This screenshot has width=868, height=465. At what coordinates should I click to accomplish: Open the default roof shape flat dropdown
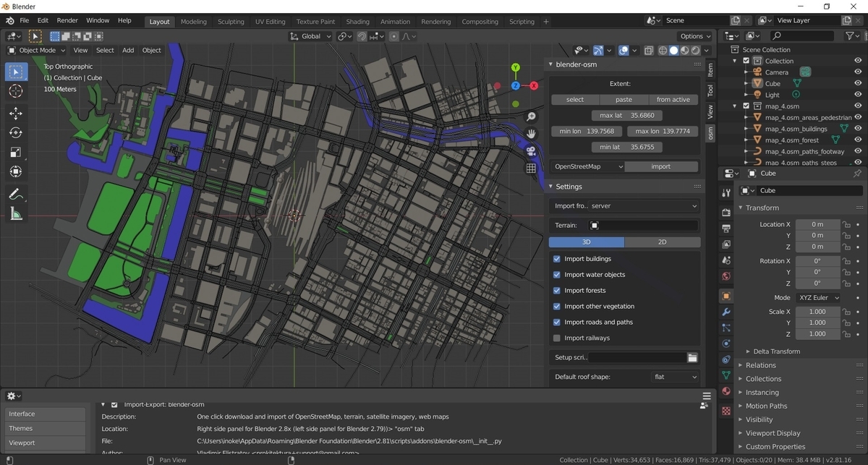click(x=675, y=377)
